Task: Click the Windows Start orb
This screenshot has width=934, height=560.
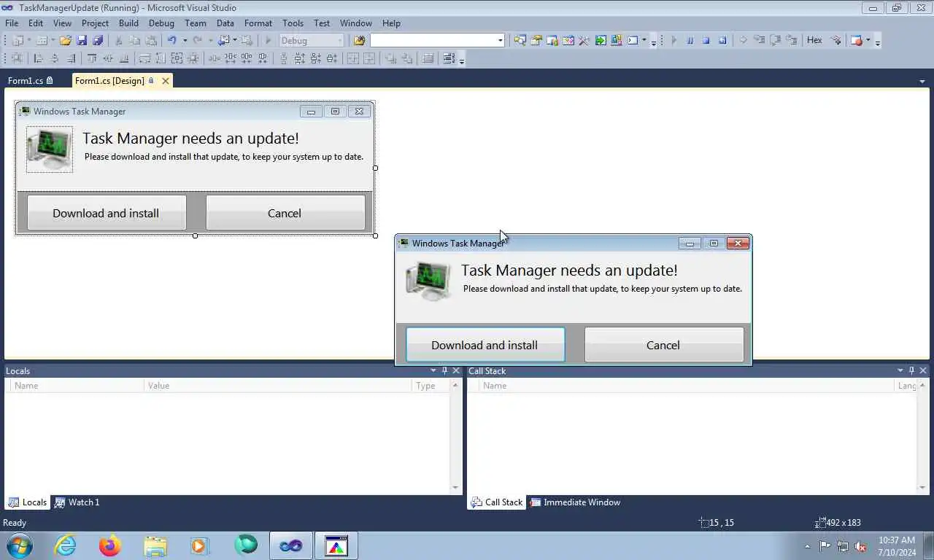Action: (x=20, y=545)
